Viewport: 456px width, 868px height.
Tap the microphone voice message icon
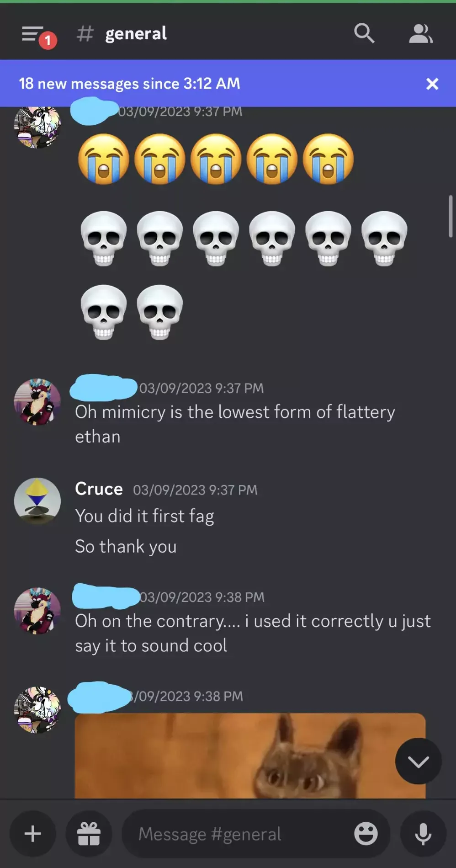pos(423,834)
